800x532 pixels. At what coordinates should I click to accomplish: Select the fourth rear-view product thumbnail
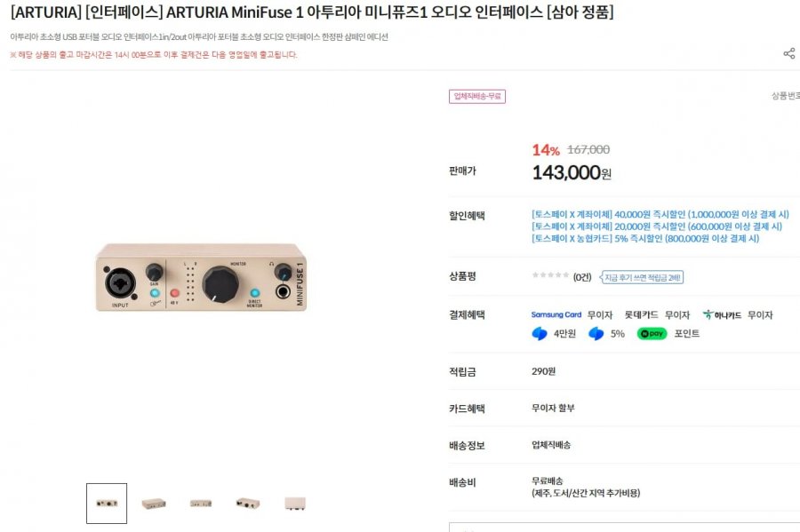click(248, 503)
